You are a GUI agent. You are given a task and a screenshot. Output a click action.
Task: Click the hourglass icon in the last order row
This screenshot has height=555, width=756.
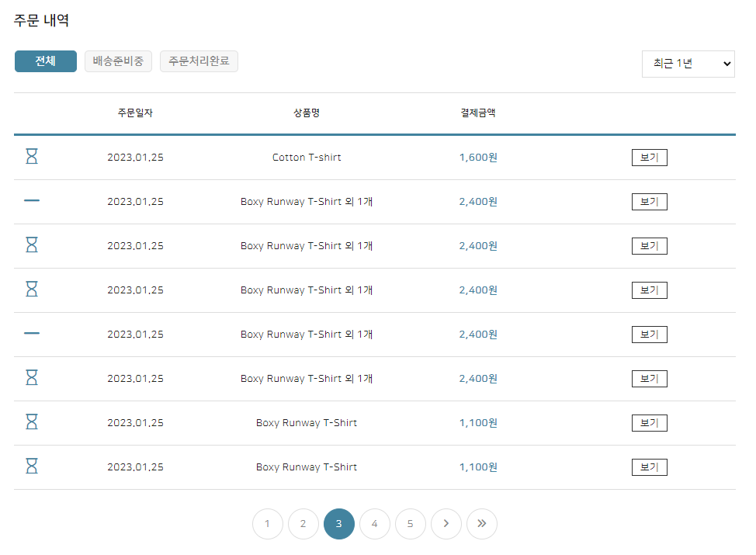pyautogui.click(x=32, y=467)
